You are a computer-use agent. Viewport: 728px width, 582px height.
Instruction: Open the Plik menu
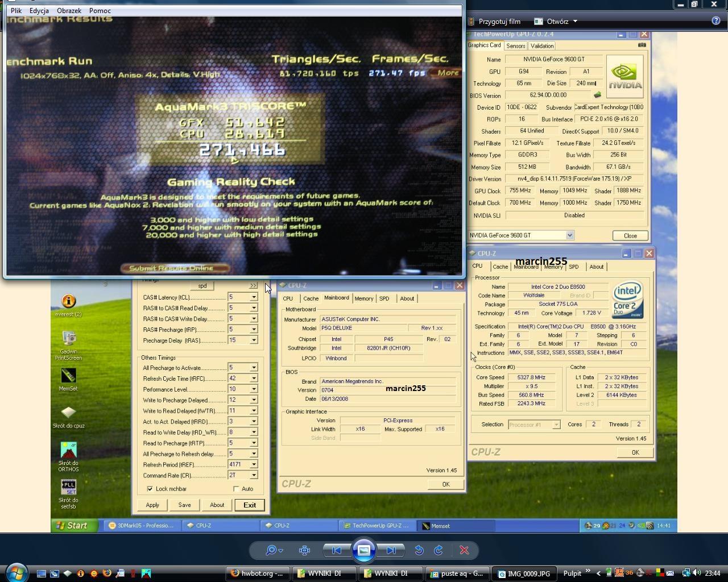click(16, 10)
